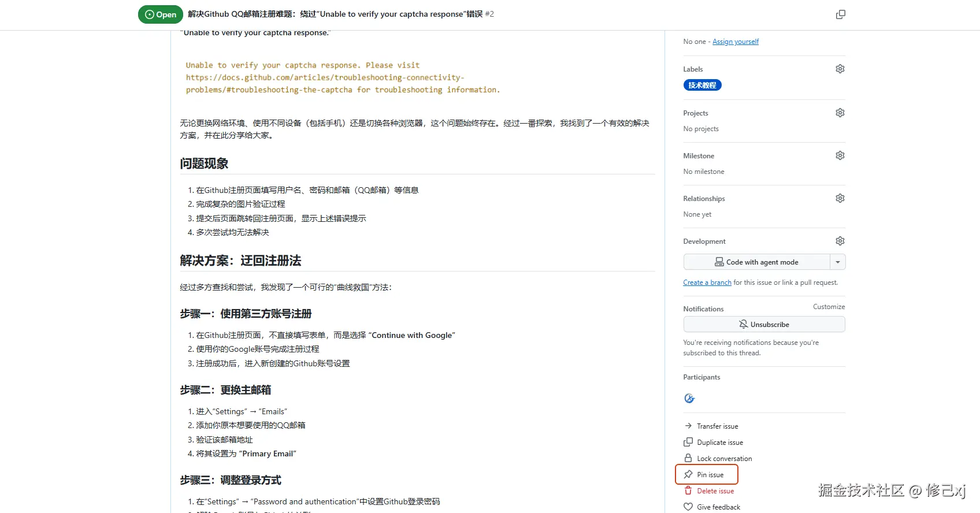Click the Relationships None yet text
The width and height of the screenshot is (980, 513).
(697, 214)
